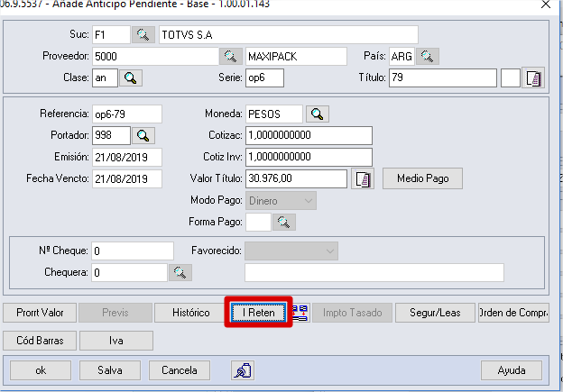This screenshot has width=563, height=392.
Task: Confirm with the ok button
Action: [x=41, y=370]
